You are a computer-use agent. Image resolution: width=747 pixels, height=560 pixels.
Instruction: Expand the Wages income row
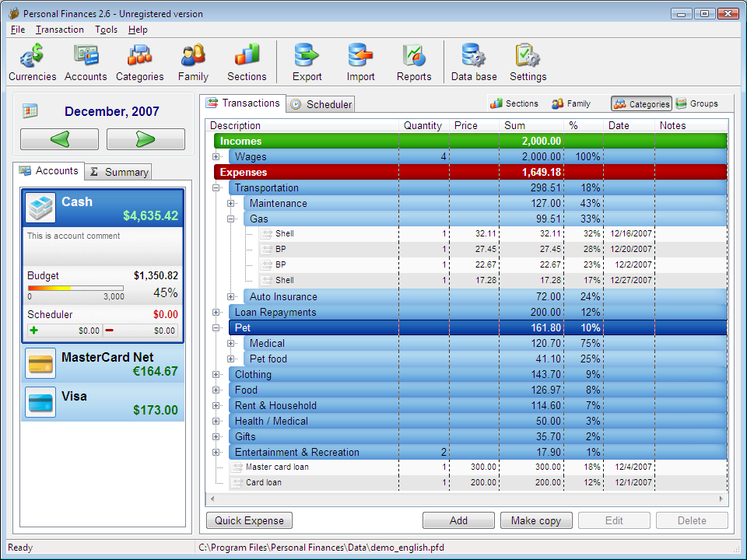pyautogui.click(x=216, y=157)
